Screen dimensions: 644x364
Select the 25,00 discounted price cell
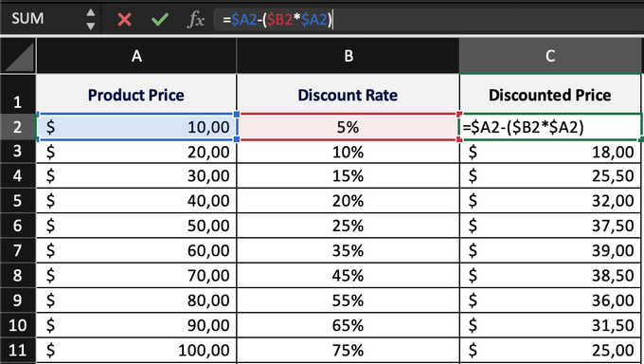(x=550, y=351)
